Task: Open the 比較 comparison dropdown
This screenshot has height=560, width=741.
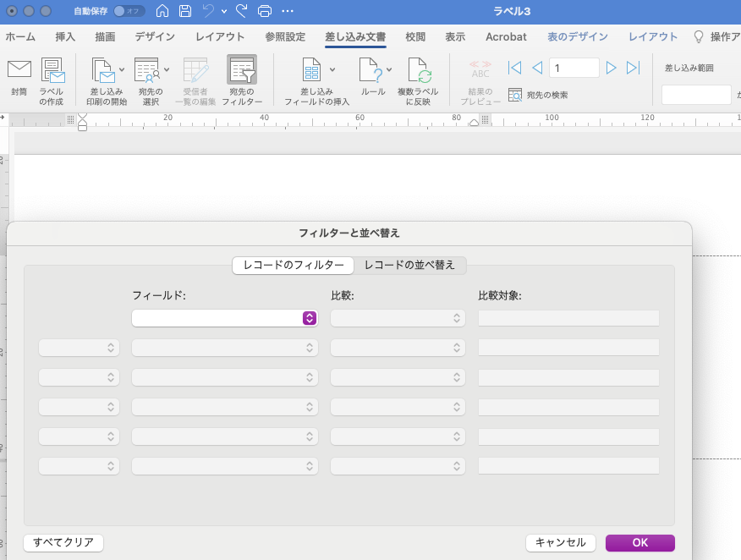Action: (x=398, y=318)
